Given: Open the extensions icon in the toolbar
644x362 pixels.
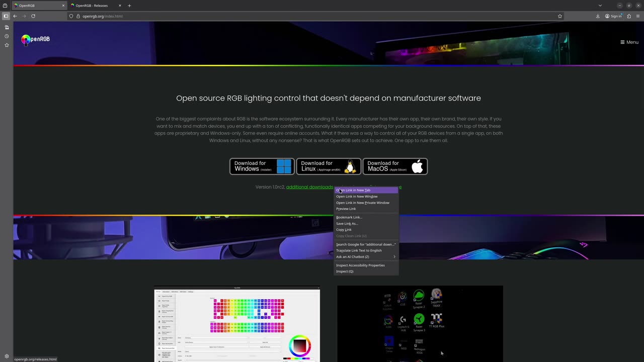Looking at the screenshot, I should coord(629,16).
